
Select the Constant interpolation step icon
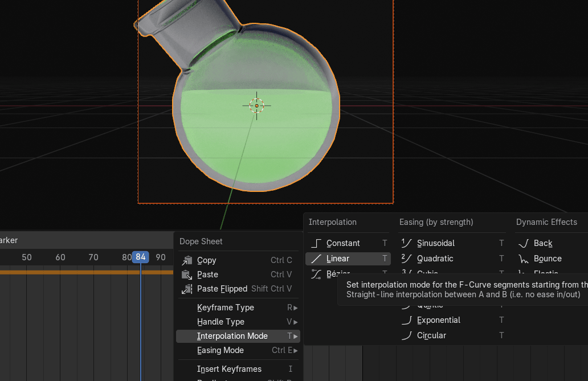pyautogui.click(x=317, y=243)
